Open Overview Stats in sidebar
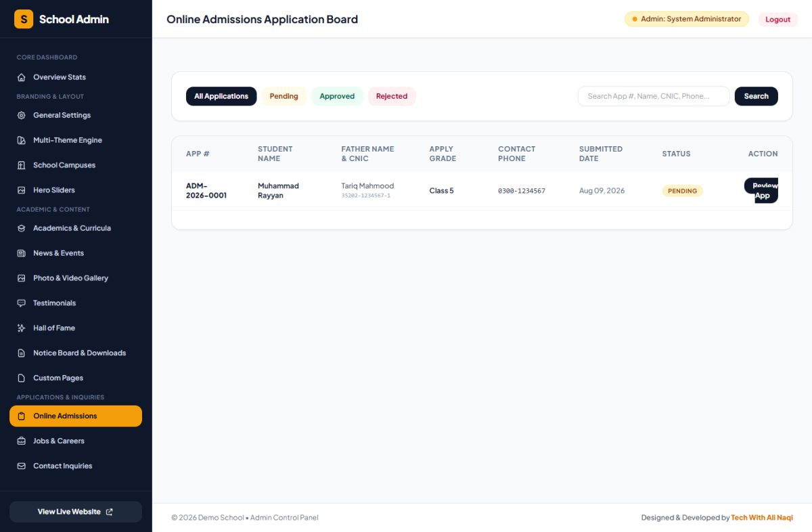Viewport: 812px width, 532px height. [x=76, y=77]
